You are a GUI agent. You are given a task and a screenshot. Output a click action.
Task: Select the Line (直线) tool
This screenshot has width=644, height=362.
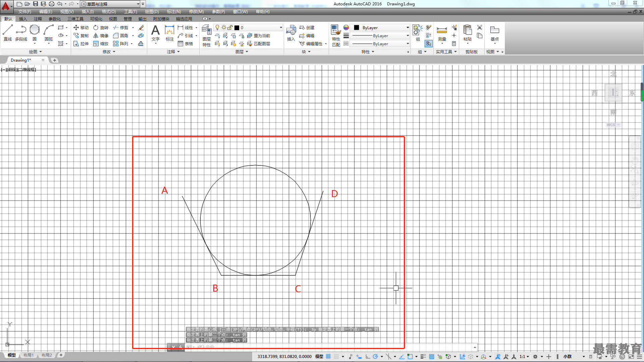click(x=8, y=33)
